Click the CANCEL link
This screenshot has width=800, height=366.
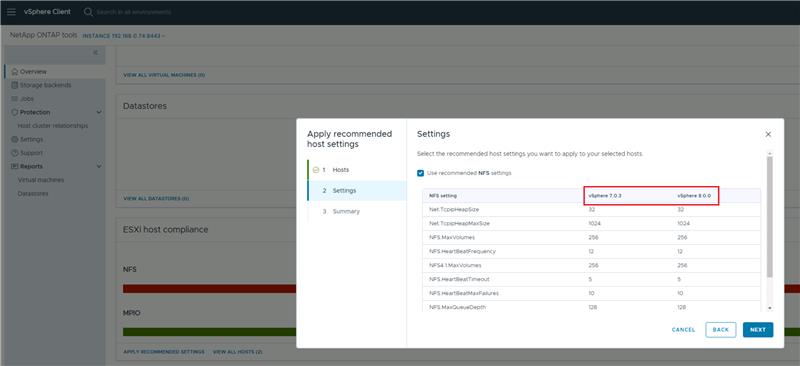click(683, 330)
